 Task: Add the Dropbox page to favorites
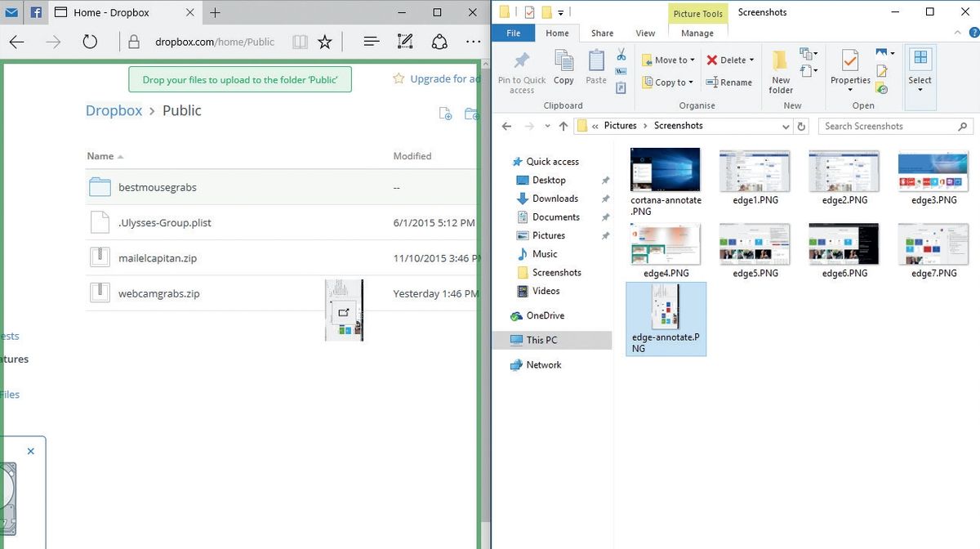click(x=323, y=41)
